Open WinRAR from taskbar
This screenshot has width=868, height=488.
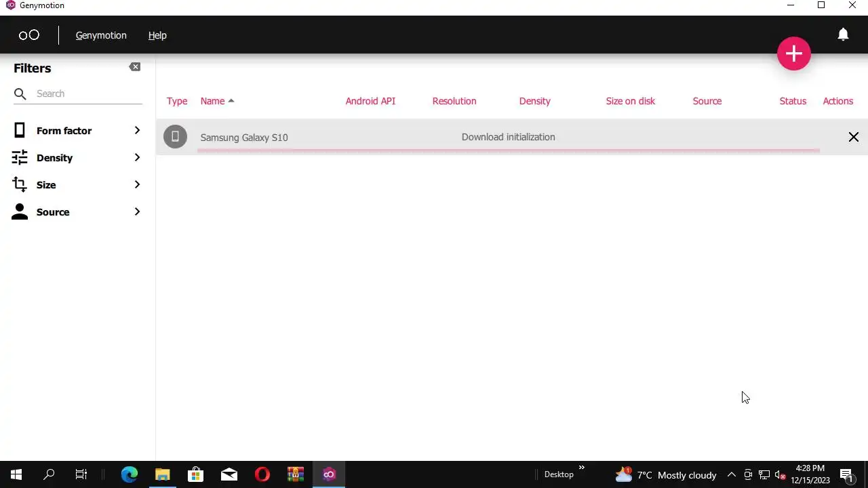(x=295, y=474)
